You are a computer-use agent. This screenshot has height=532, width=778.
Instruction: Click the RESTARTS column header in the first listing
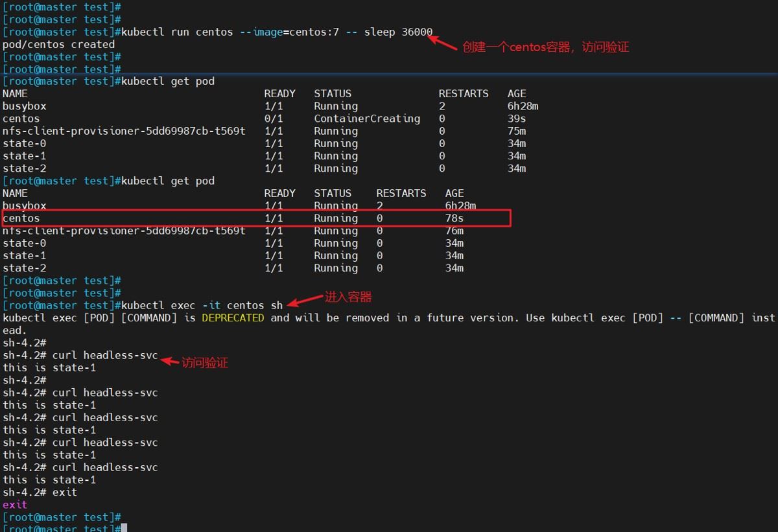coord(463,94)
